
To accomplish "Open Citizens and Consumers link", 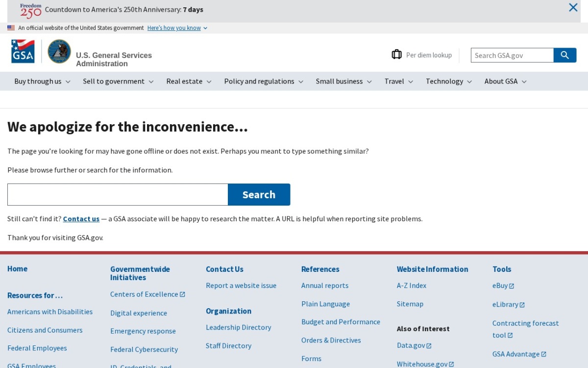I will click(45, 330).
